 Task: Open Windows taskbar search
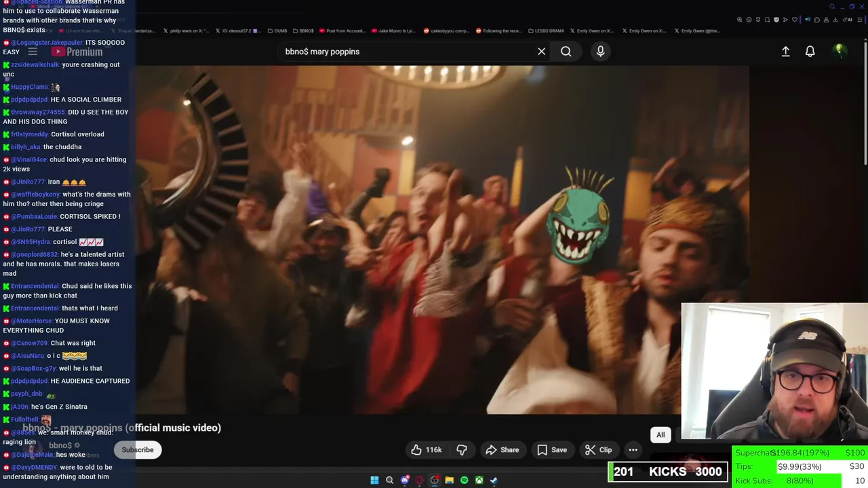point(389,480)
